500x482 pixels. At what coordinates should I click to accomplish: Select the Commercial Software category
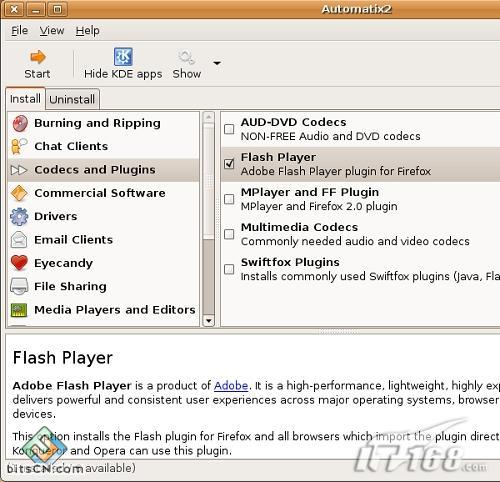pos(103,193)
